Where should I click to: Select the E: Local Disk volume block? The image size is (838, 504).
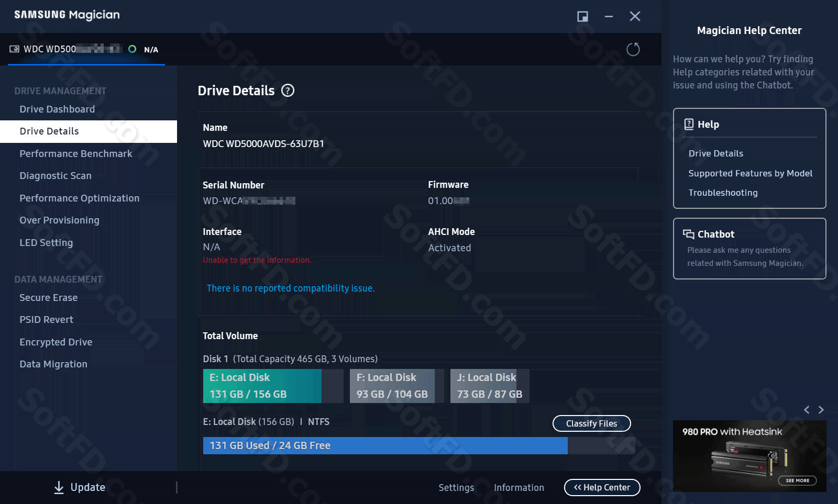click(273, 386)
